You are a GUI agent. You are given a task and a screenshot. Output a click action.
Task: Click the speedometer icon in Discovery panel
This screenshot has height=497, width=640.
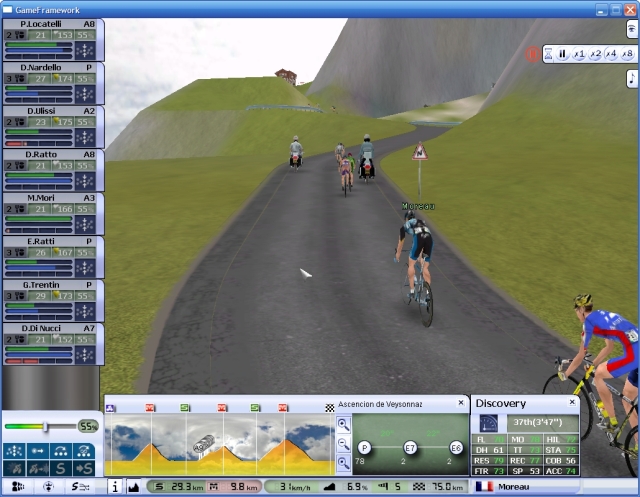pyautogui.click(x=489, y=423)
